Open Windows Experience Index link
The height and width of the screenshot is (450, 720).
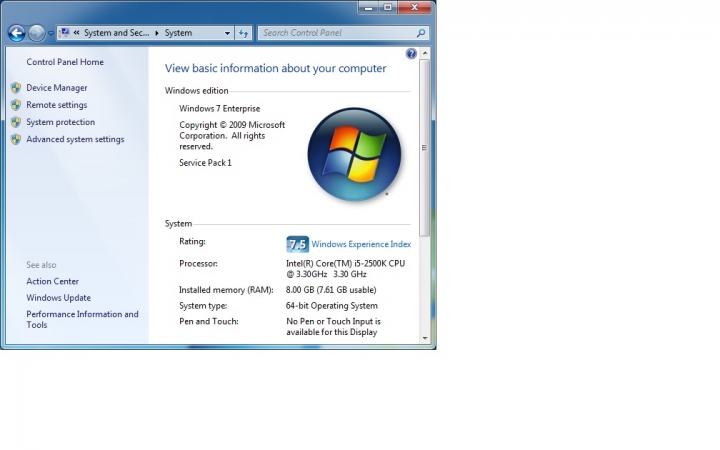pyautogui.click(x=361, y=244)
